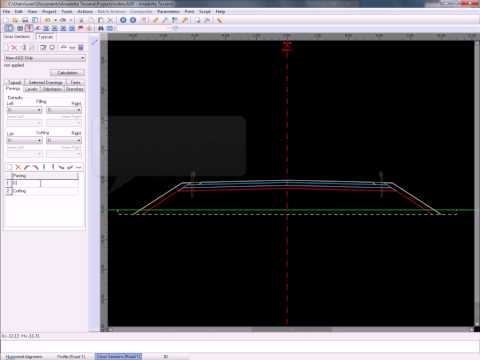
Task: Click the horizontal scrollbar under the drawing
Action: pos(290,329)
